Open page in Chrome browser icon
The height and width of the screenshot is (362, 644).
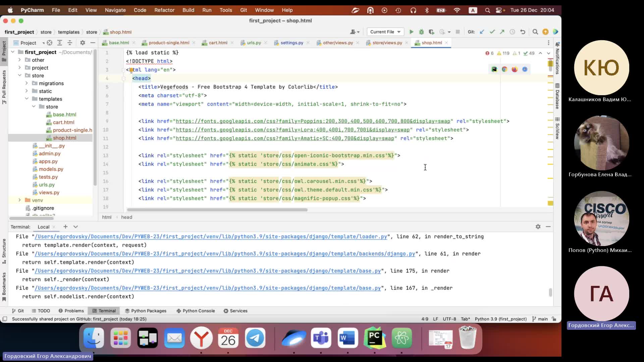coord(504,69)
